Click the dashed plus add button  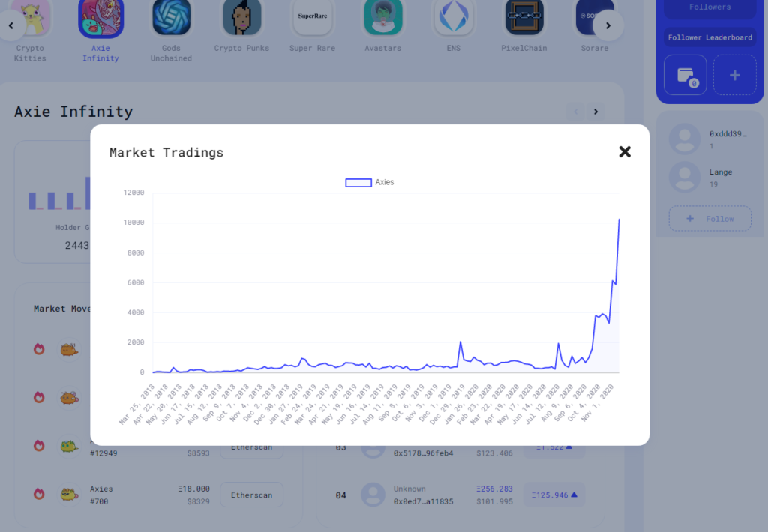point(735,75)
